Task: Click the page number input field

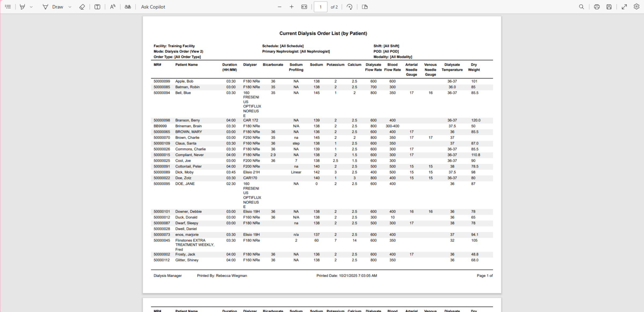Action: tap(320, 7)
